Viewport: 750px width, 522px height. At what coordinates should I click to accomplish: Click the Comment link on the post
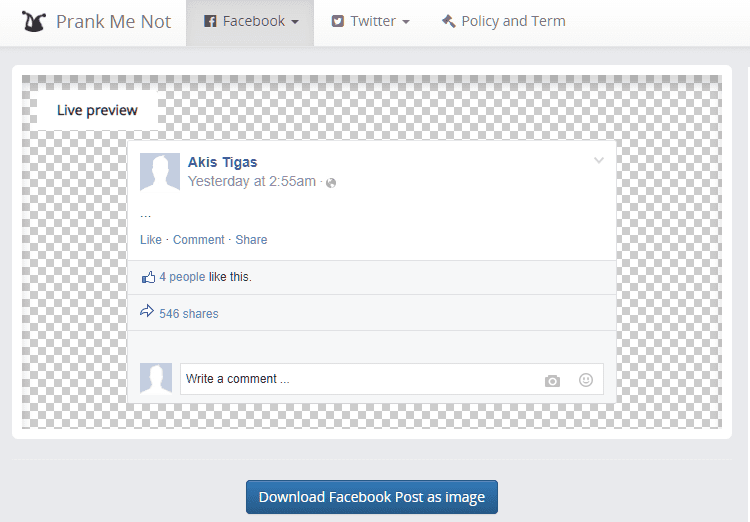199,240
